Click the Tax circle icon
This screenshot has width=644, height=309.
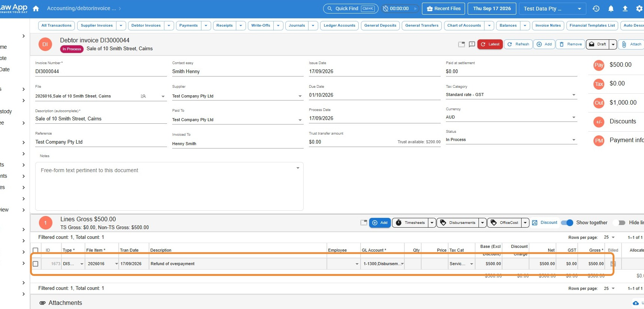(x=599, y=84)
